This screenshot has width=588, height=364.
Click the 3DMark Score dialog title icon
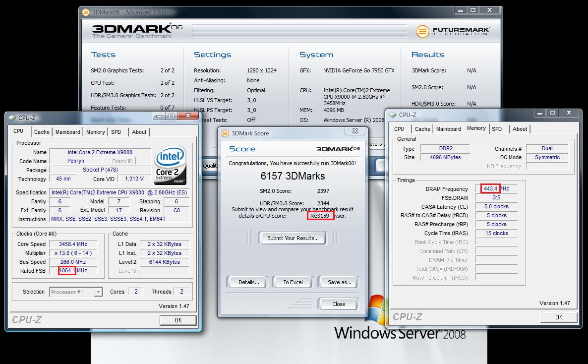coord(225,133)
